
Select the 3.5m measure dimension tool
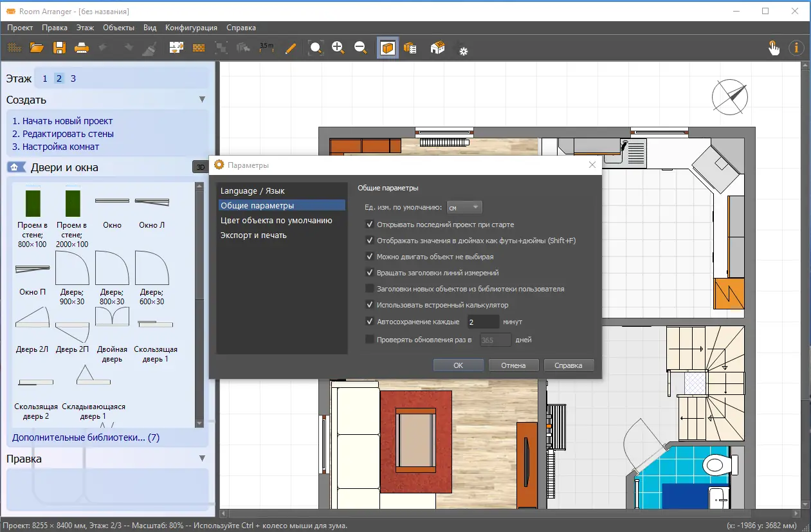coord(266,48)
